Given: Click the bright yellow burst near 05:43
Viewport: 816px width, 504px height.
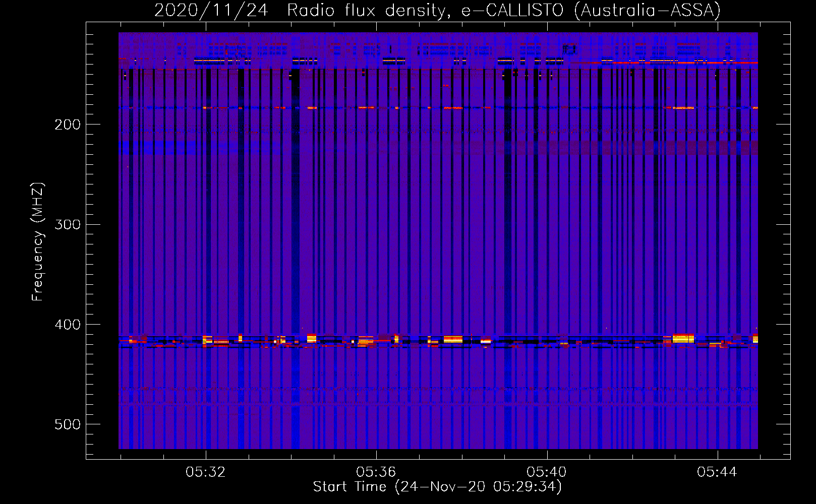Looking at the screenshot, I should pos(683,338).
